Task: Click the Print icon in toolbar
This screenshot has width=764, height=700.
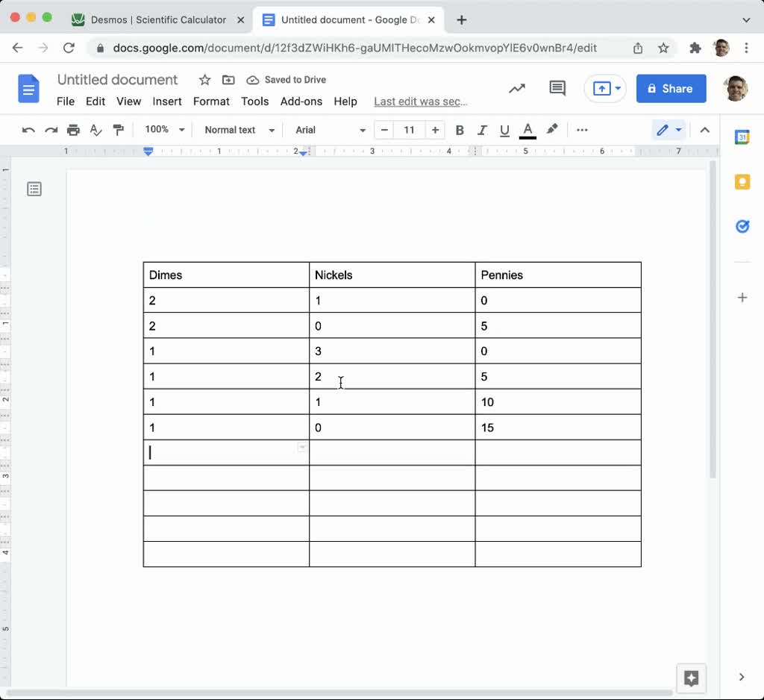Action: point(73,130)
